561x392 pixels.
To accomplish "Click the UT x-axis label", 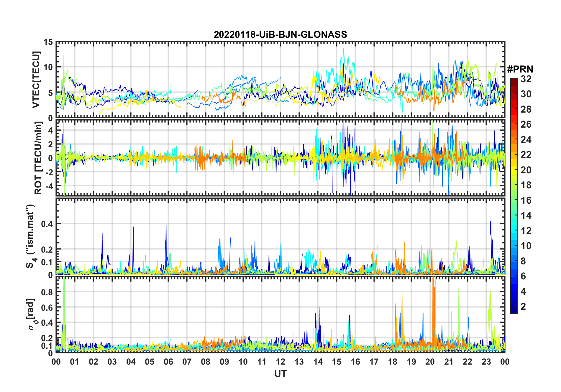I will click(280, 374).
